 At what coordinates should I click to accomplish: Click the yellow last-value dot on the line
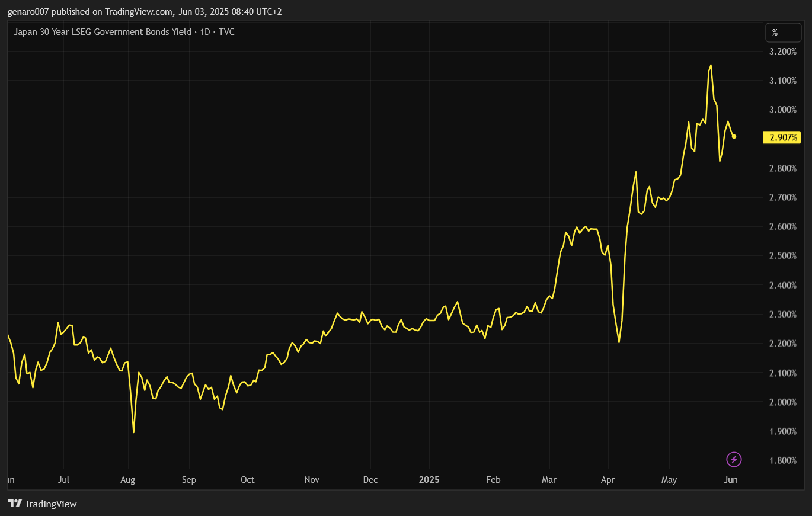click(734, 137)
